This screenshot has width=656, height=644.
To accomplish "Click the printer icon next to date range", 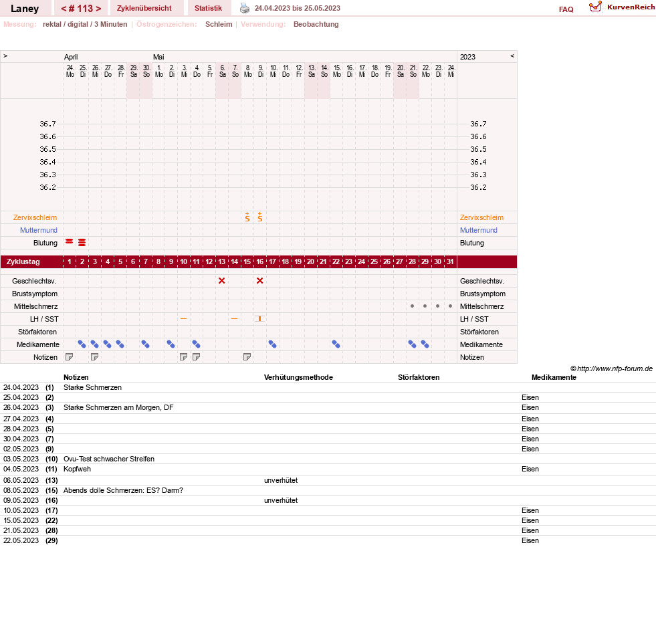I will [x=245, y=8].
